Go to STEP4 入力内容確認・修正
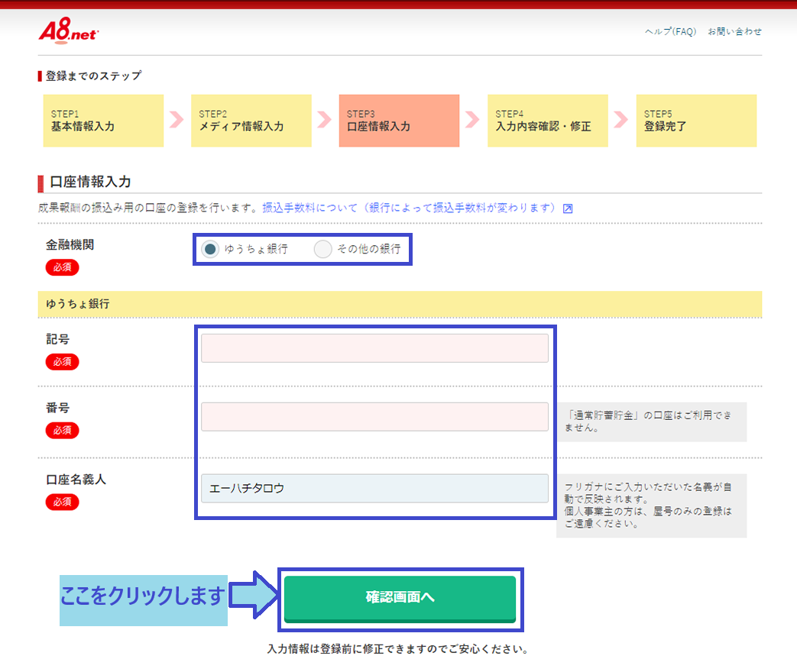This screenshot has height=672, width=797. (547, 121)
